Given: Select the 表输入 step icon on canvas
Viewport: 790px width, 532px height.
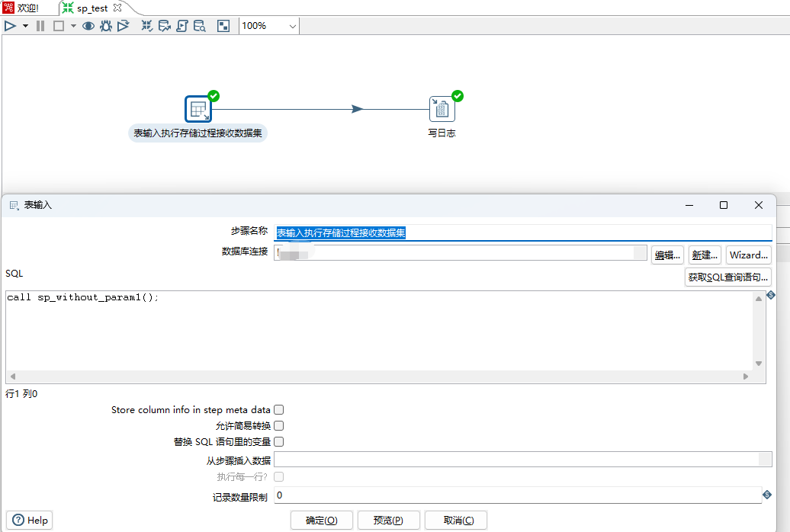Looking at the screenshot, I should click(198, 109).
